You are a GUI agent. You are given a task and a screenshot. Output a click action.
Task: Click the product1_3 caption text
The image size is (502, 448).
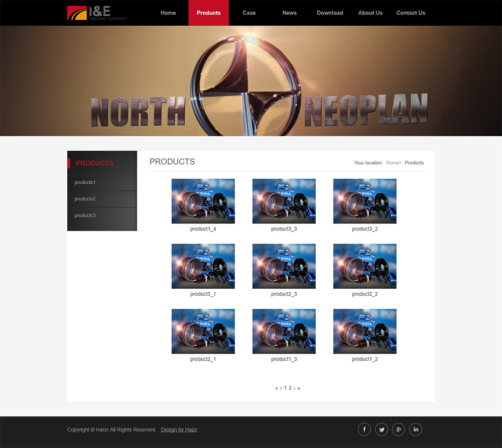[x=284, y=359]
